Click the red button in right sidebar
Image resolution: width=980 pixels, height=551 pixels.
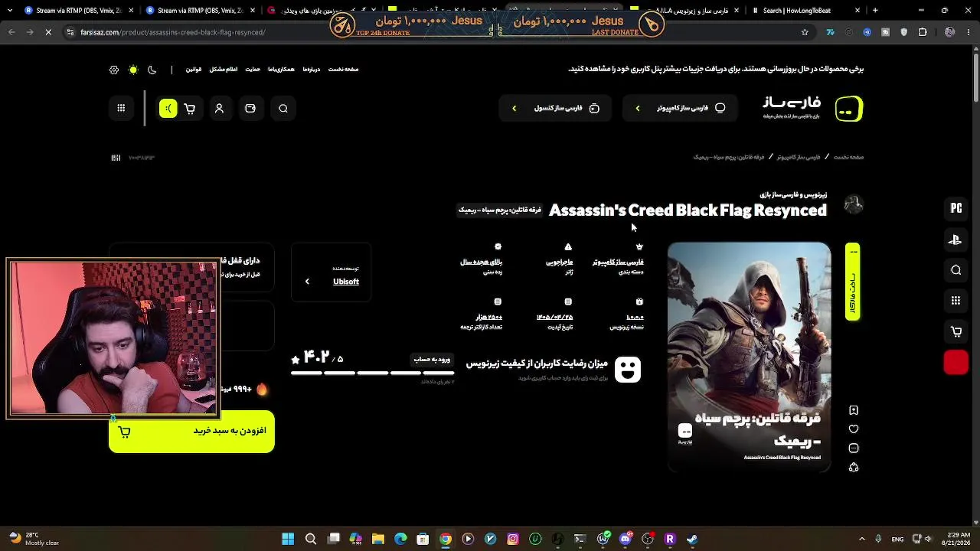click(956, 362)
